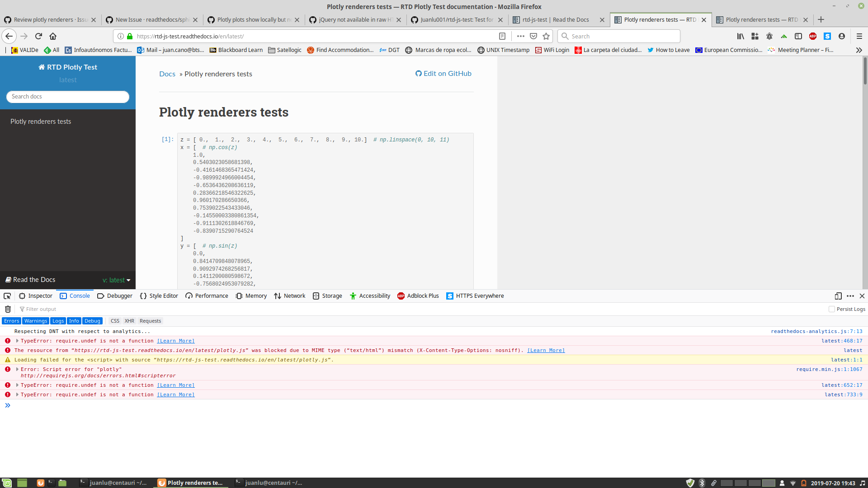This screenshot has height=488, width=868.
Task: Clear the console output with trash icon
Action: pos(7,309)
